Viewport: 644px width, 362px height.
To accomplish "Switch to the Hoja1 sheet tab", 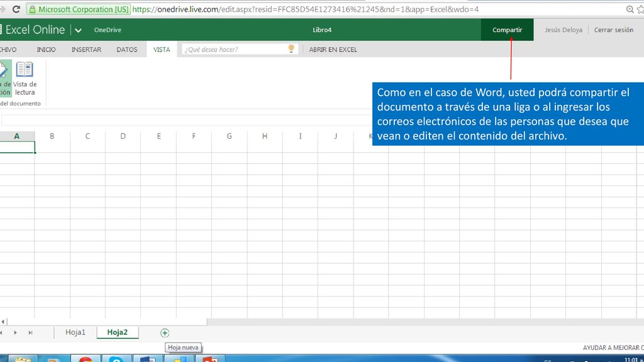I will tap(75, 332).
